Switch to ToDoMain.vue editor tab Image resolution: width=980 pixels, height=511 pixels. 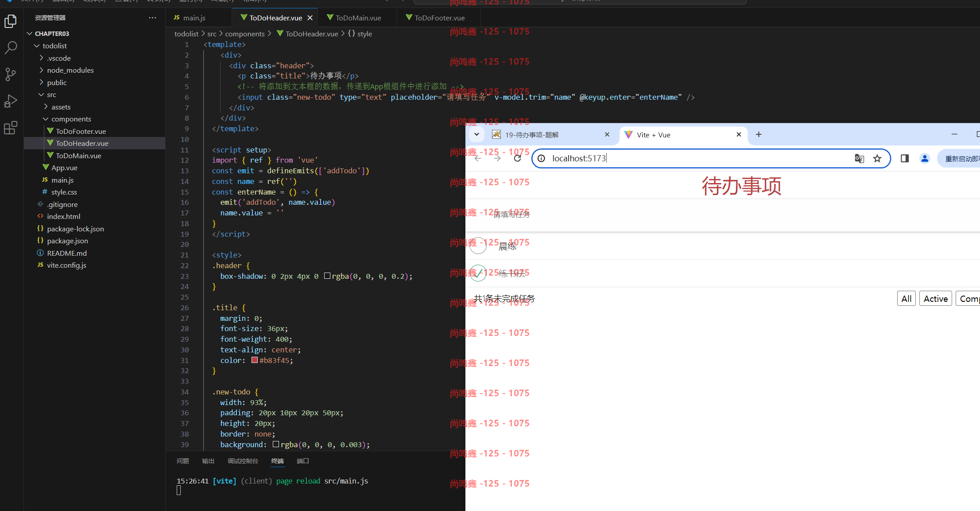(x=358, y=18)
